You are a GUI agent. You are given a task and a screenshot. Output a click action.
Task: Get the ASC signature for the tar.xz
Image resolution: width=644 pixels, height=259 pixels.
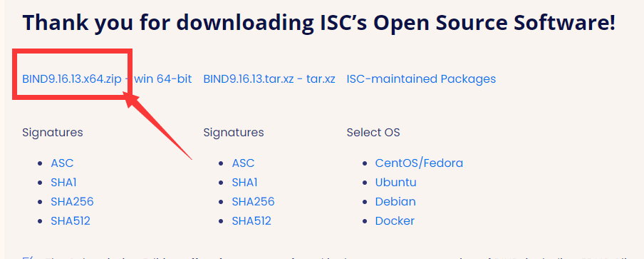point(243,163)
